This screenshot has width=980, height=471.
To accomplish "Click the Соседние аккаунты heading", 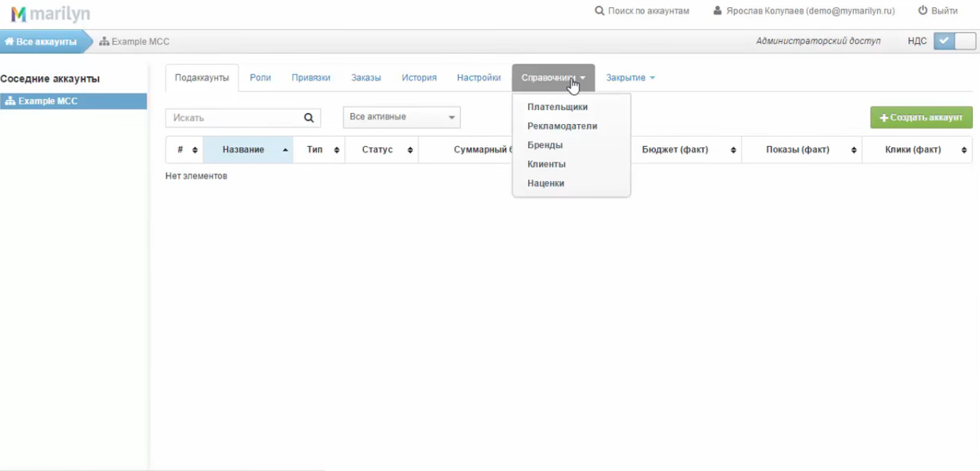I will (x=50, y=78).
